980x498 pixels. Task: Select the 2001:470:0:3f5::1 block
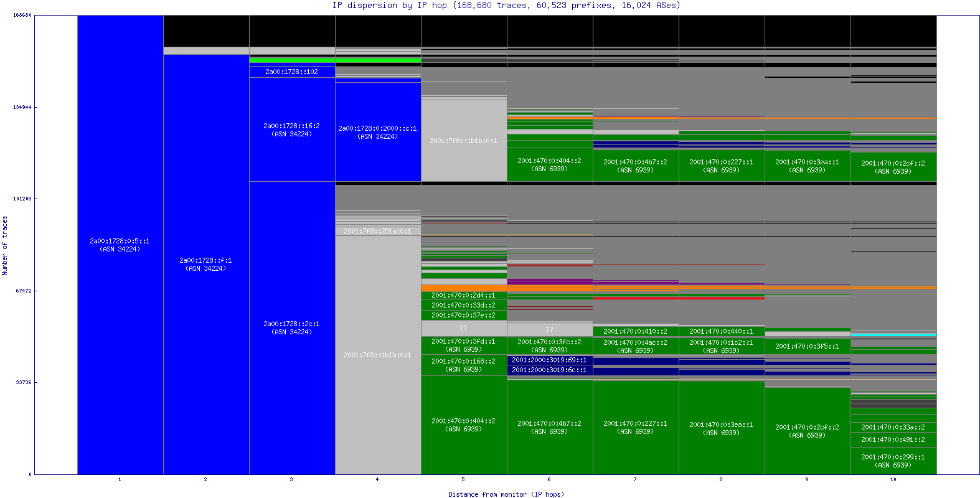808,346
